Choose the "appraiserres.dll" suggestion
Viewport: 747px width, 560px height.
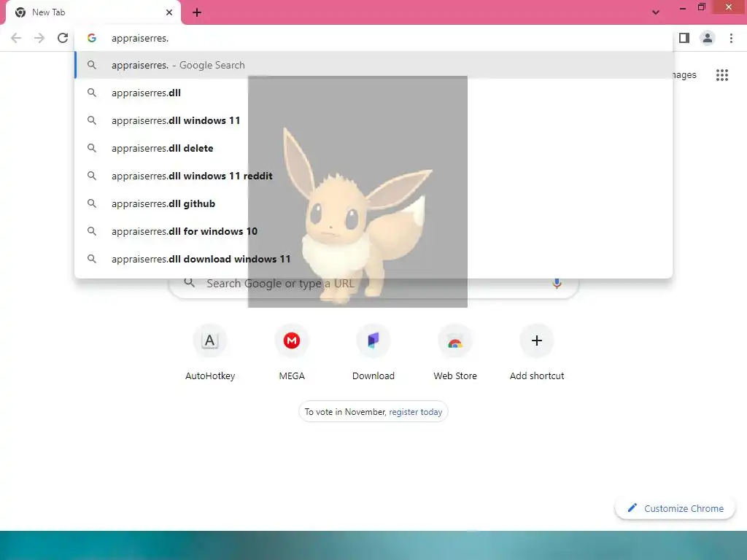(x=374, y=93)
